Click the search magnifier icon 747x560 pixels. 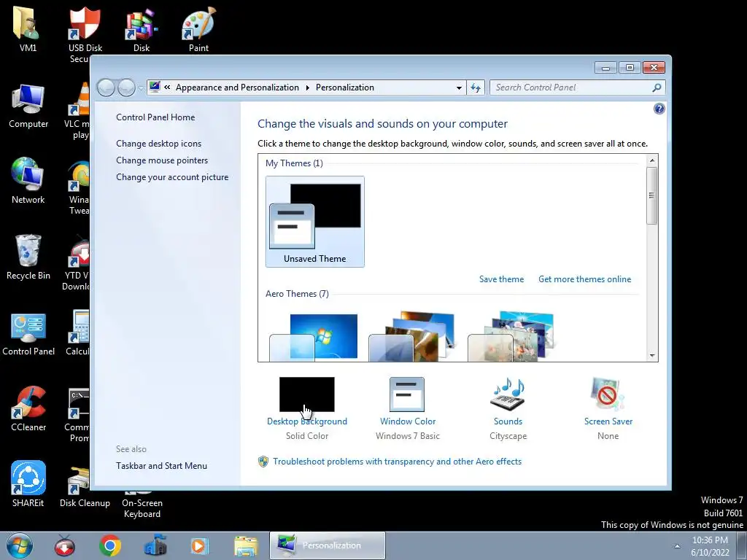tap(657, 87)
